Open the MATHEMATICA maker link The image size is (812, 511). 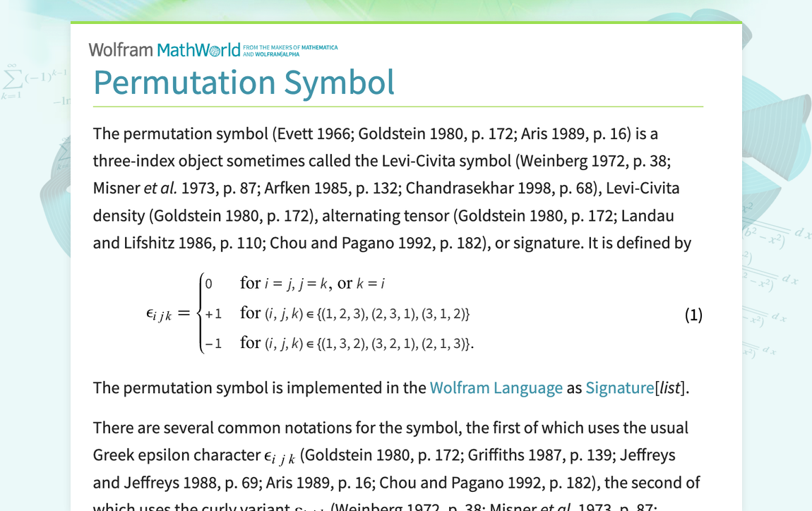[319, 47]
